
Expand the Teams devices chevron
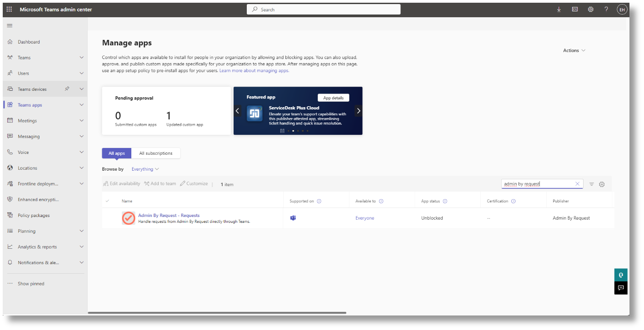(82, 89)
